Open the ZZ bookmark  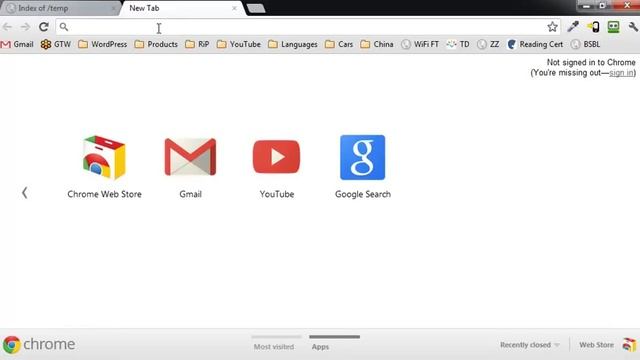pos(488,44)
